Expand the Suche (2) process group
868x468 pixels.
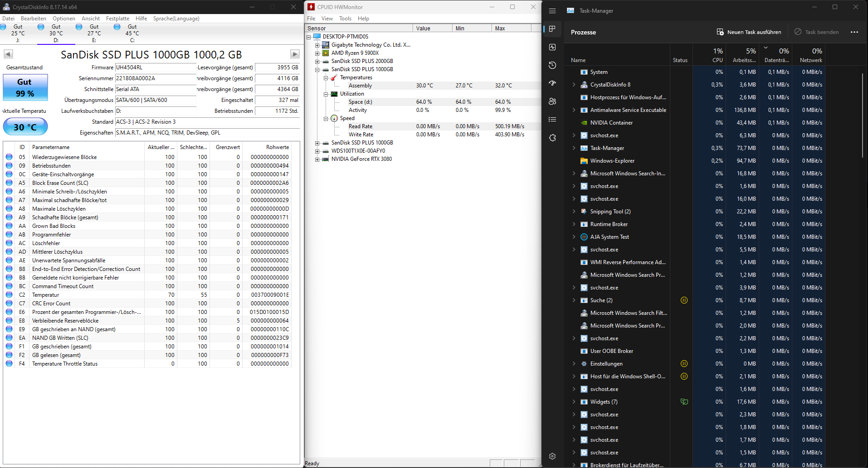574,300
